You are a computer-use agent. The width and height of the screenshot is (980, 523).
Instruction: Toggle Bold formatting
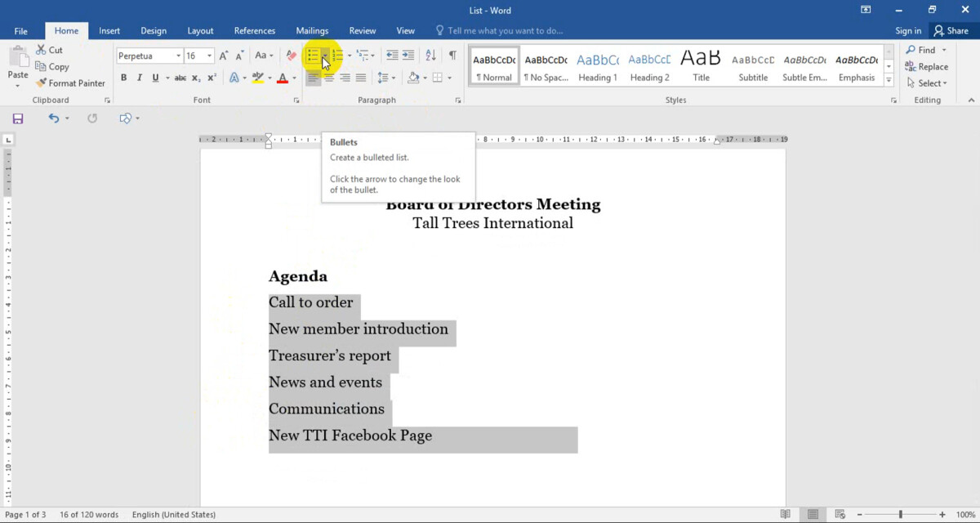[124, 78]
